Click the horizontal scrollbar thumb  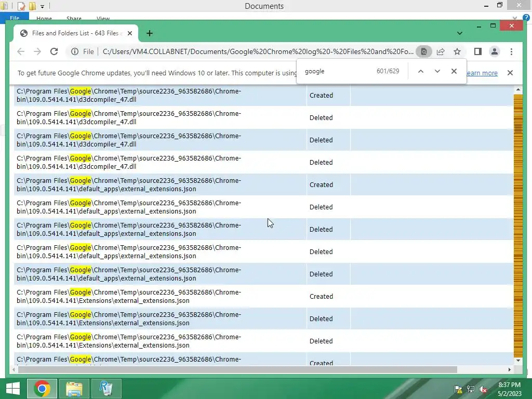point(237,369)
